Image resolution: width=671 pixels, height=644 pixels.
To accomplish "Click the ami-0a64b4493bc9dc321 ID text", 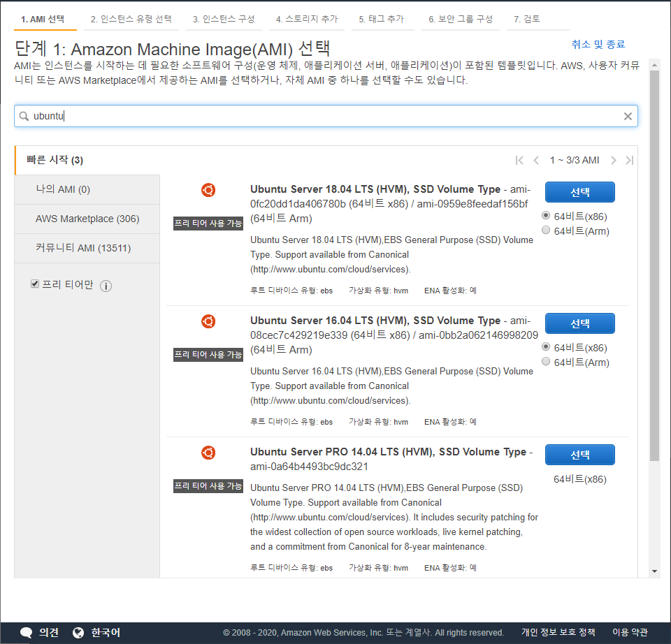I will 309,467.
